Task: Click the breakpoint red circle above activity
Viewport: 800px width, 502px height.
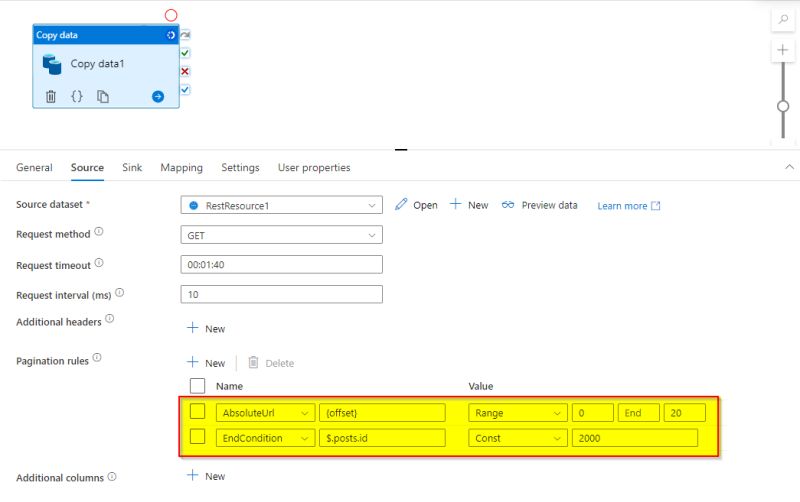Action: [171, 15]
